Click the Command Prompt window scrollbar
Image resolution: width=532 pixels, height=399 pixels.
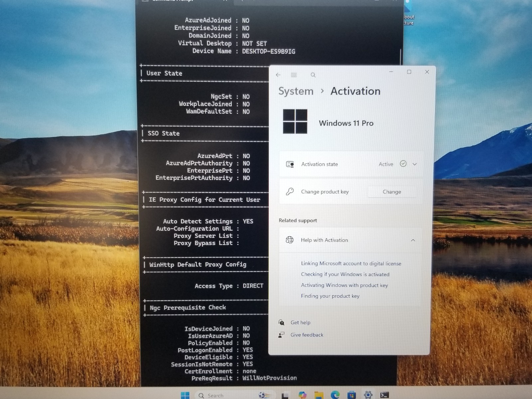[401, 57]
